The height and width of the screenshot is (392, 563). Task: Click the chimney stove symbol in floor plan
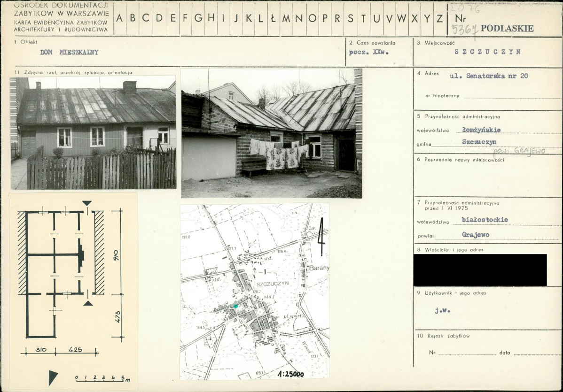[81, 254]
